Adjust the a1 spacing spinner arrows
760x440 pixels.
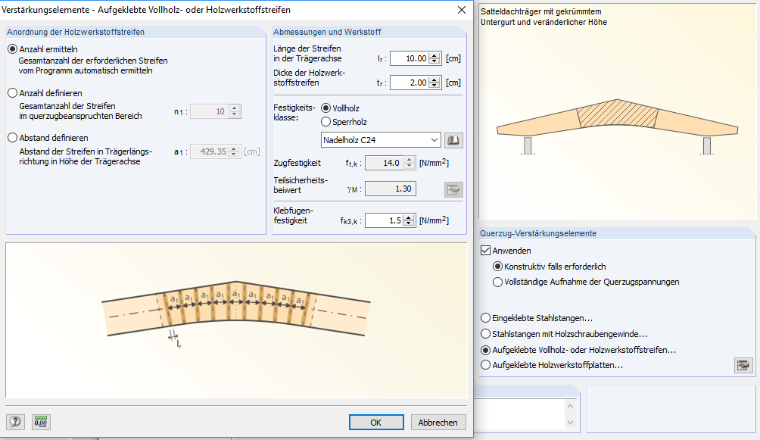coord(234,152)
